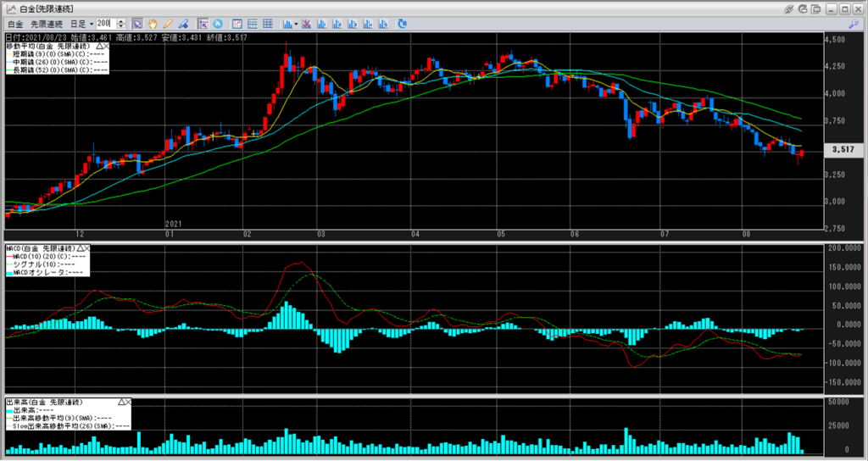This screenshot has width=868, height=461.
Task: Click the horizontal grid lines icon
Action: coord(253,24)
